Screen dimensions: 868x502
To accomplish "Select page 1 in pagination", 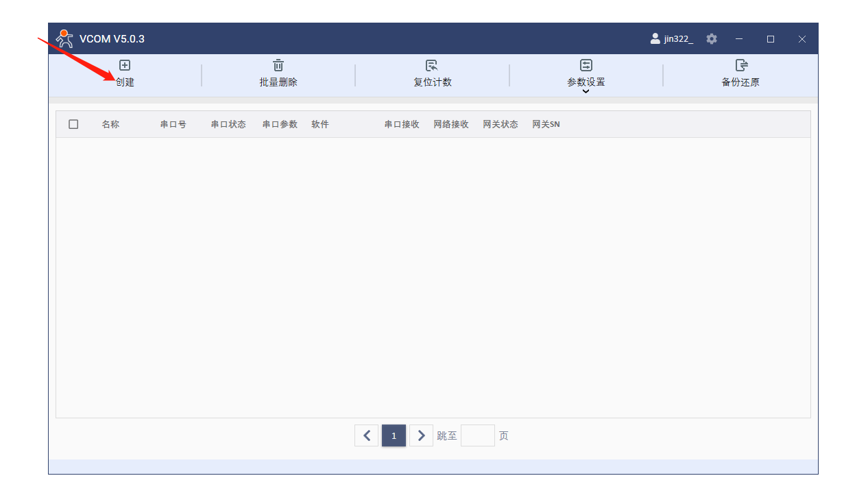I will (x=394, y=435).
